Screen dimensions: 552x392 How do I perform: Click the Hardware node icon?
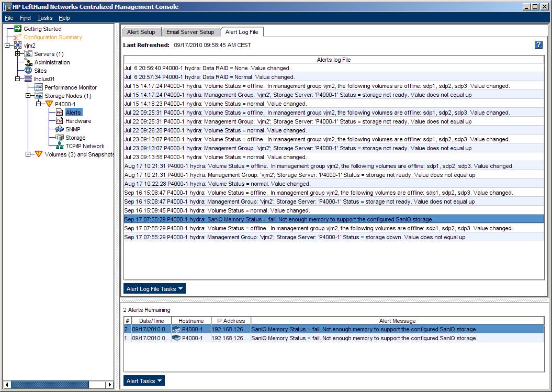click(60, 121)
